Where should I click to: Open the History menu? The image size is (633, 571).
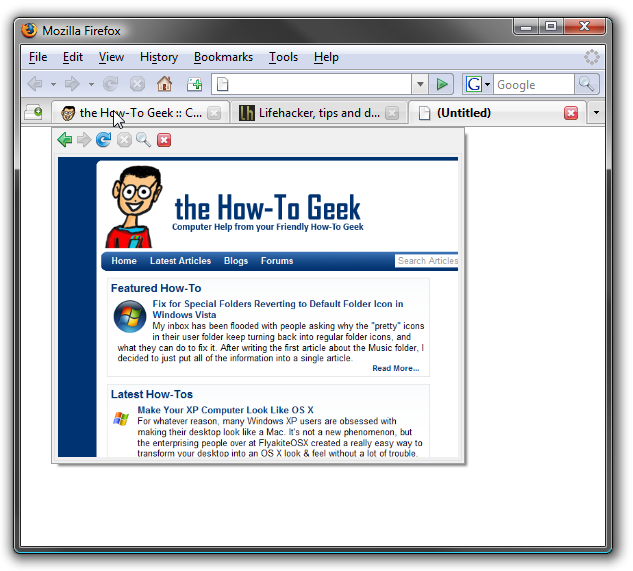pyautogui.click(x=159, y=57)
